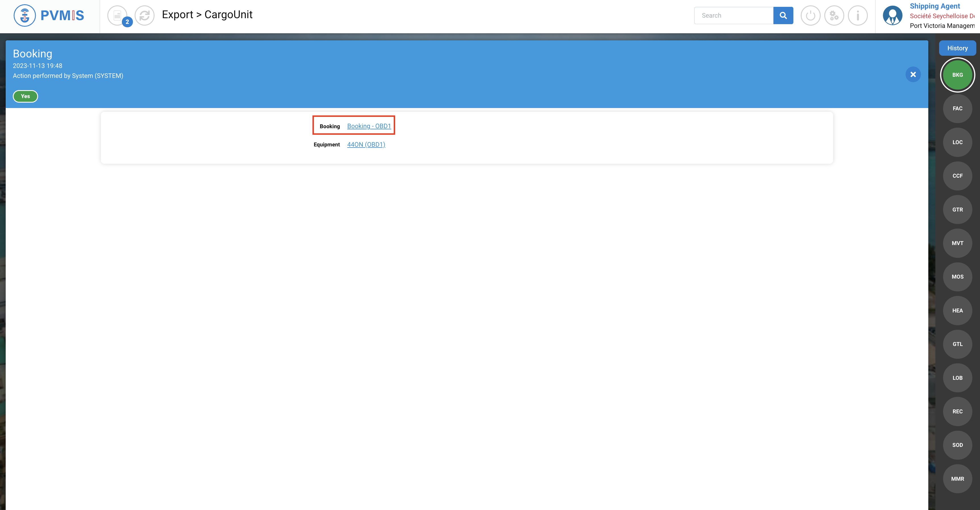This screenshot has width=980, height=510.
Task: Close the Booking panel with X
Action: 913,74
